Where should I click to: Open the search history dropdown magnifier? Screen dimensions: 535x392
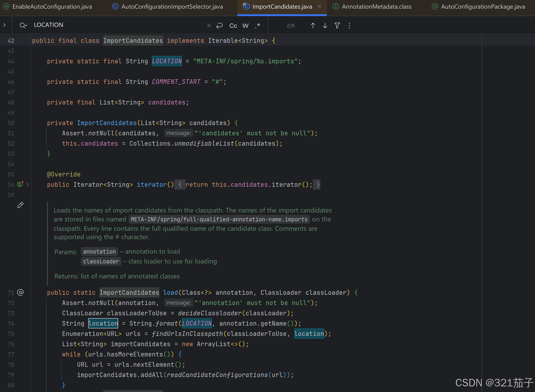(23, 25)
